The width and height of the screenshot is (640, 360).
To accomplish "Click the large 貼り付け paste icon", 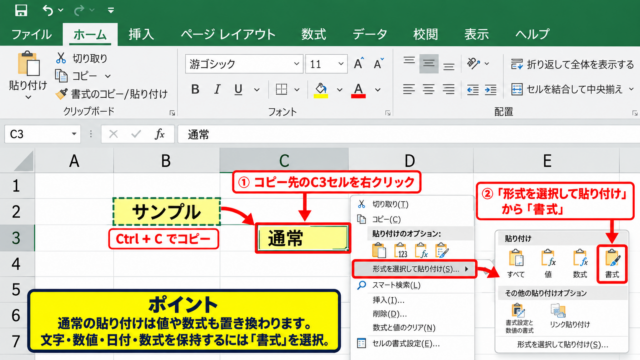I will [29, 64].
